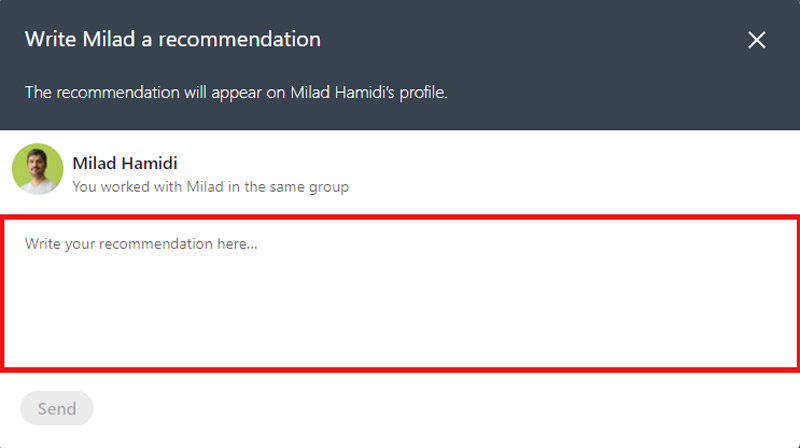The height and width of the screenshot is (448, 800).
Task: Dismiss the dialog using the white X icon
Action: click(x=757, y=40)
